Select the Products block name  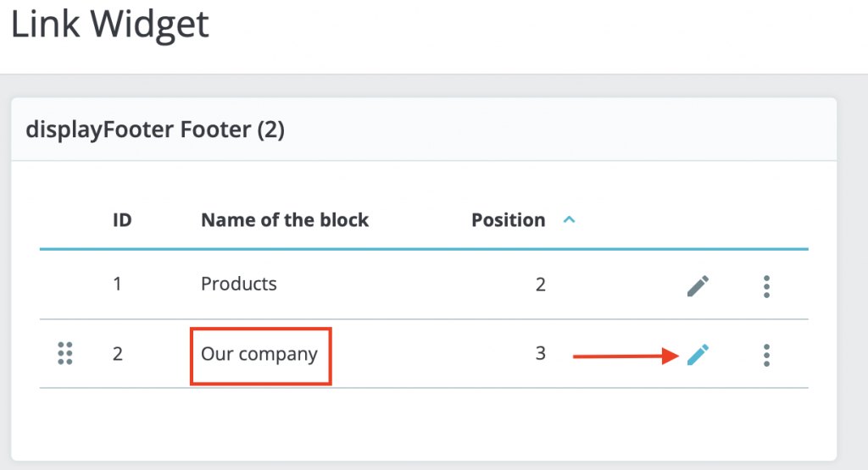click(x=239, y=284)
